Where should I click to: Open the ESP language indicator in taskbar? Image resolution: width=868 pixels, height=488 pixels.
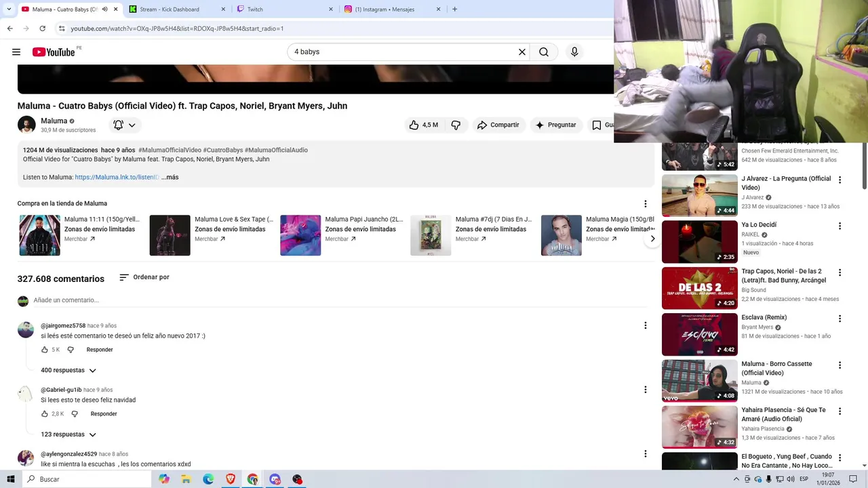click(x=804, y=479)
